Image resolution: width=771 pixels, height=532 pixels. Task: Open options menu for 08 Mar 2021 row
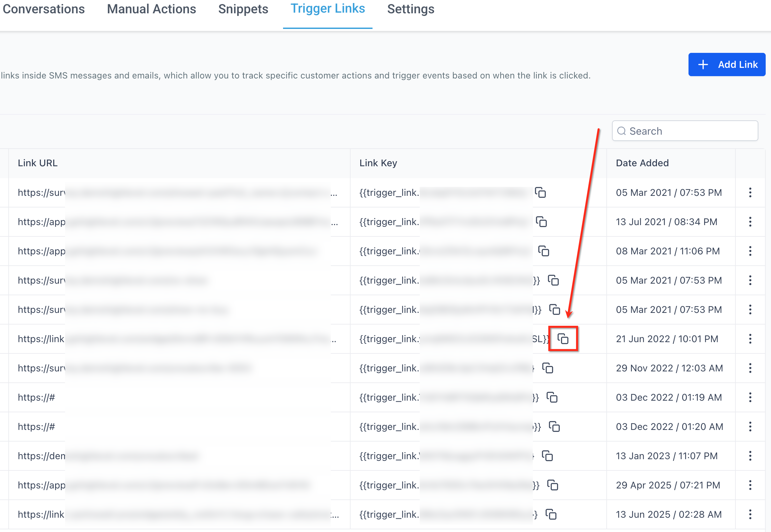coord(750,251)
